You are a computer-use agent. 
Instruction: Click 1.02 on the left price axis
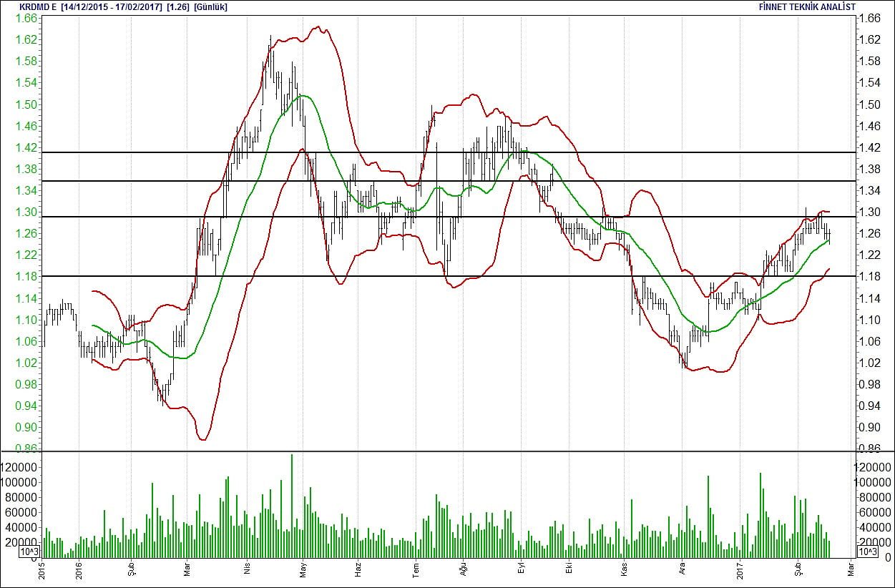pos(26,363)
